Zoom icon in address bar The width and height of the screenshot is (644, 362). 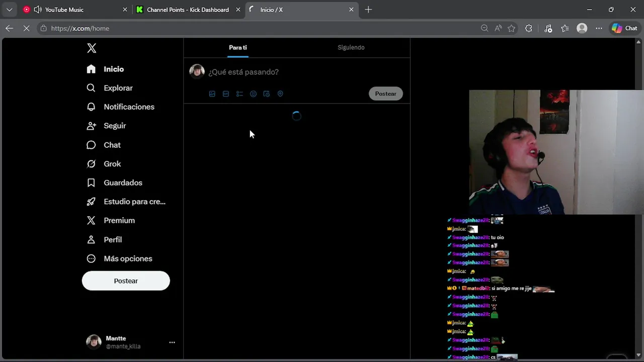click(485, 28)
